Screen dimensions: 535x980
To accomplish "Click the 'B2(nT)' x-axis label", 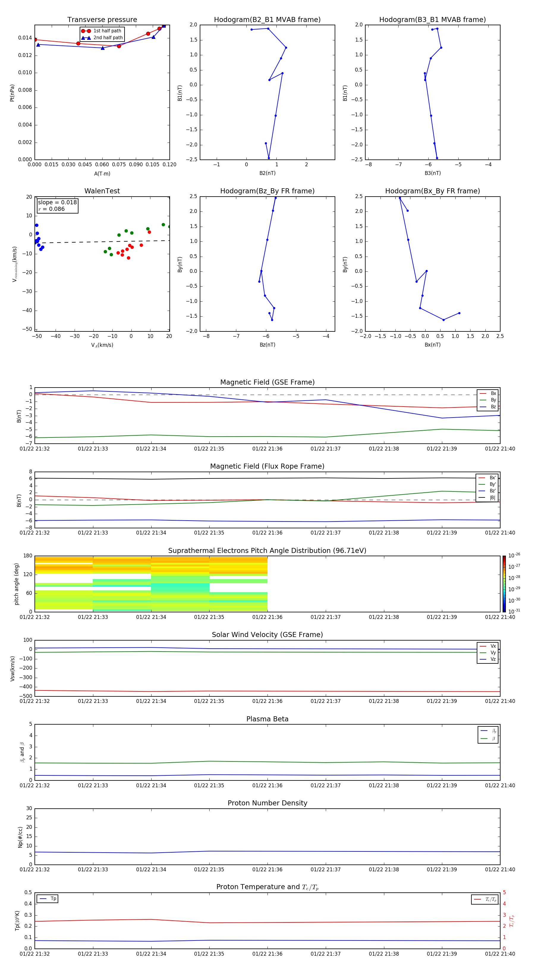I will coord(267,173).
